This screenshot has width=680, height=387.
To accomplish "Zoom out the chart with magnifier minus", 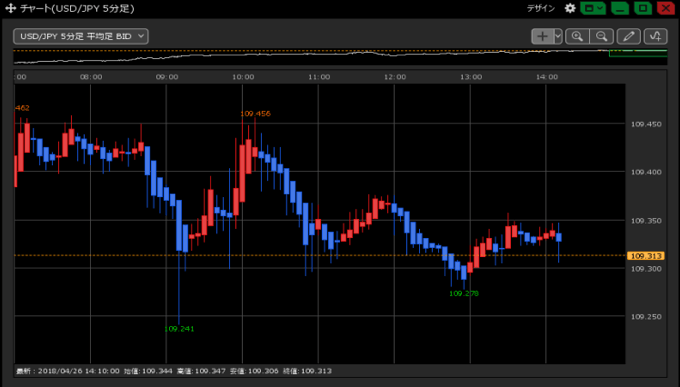I will pos(602,36).
